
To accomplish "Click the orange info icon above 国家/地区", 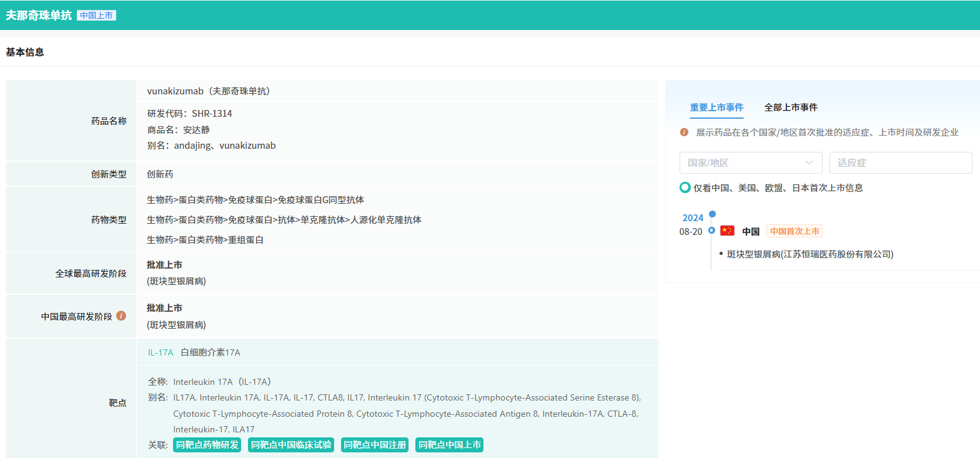I will 684,132.
